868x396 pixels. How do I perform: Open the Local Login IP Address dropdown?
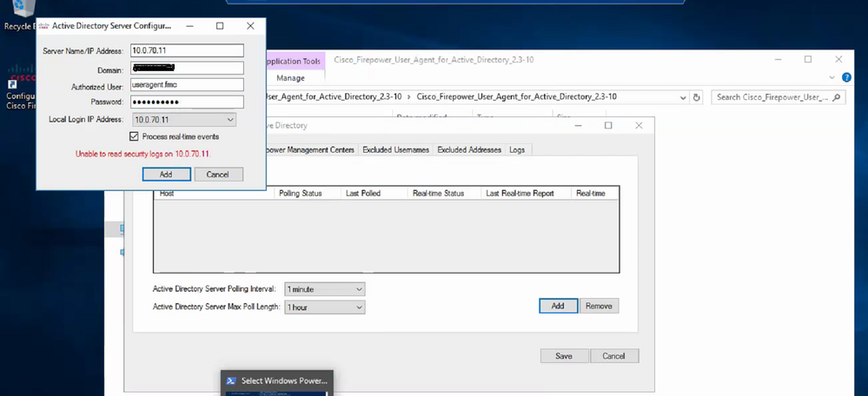tap(184, 120)
